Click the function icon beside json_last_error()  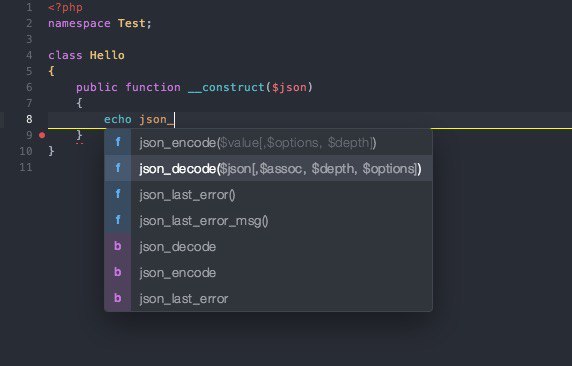117,194
